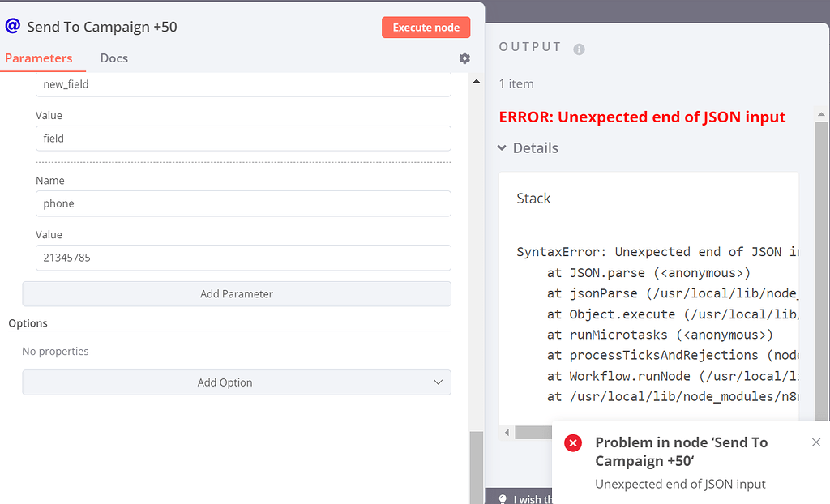Open the Docs tab
The width and height of the screenshot is (830, 504).
coord(114,58)
